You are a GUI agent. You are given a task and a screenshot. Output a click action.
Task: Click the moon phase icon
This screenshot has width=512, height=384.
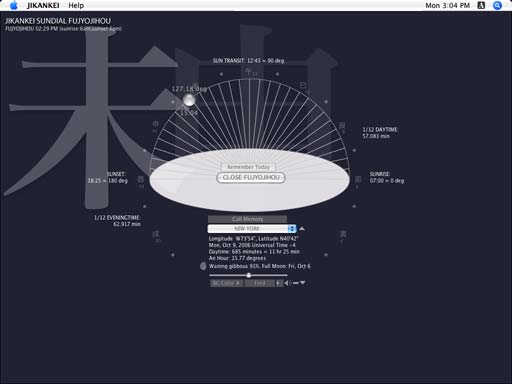[203, 266]
